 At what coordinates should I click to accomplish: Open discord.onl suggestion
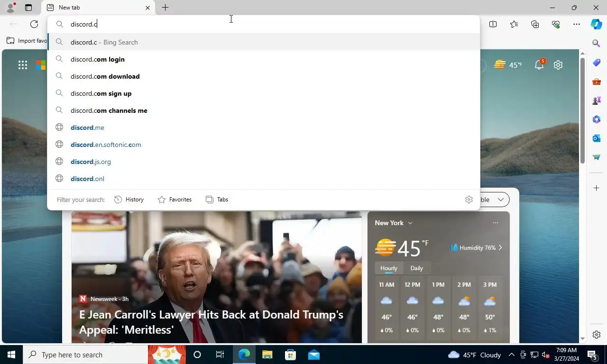(x=264, y=179)
